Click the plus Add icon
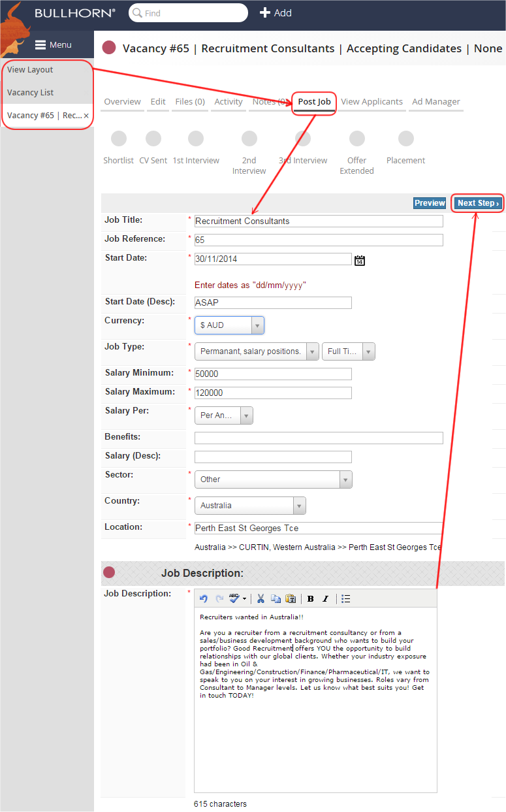506x812 pixels. point(265,12)
